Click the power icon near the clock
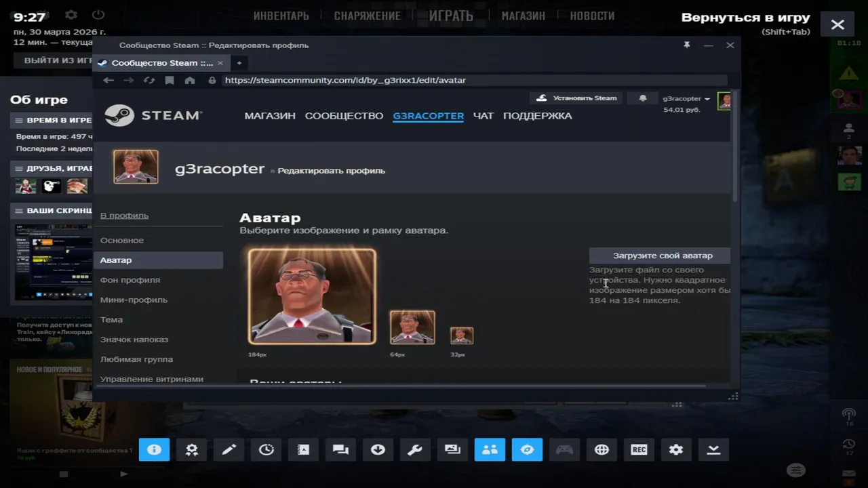This screenshot has width=868, height=488. tap(98, 15)
